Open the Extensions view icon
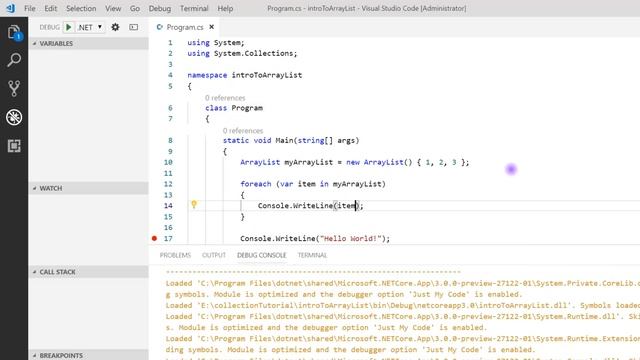Screen dimensions: 640x360 click(x=14, y=146)
